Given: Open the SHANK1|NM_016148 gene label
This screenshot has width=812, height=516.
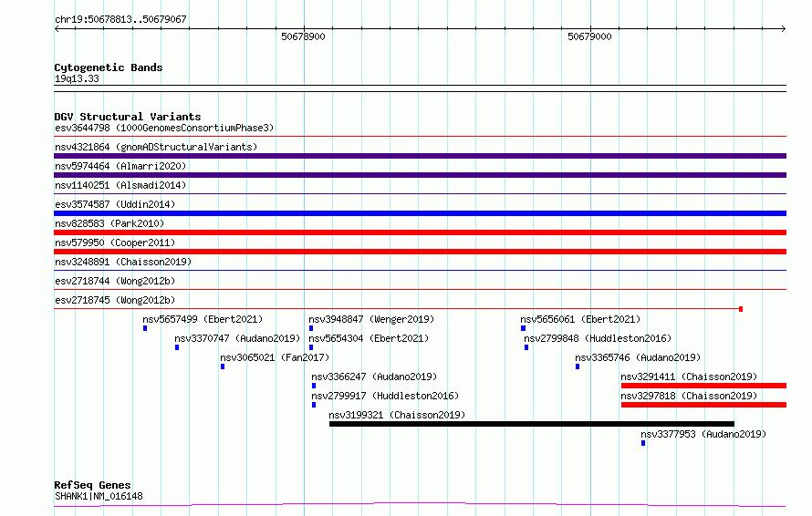Looking at the screenshot, I should click(99, 496).
